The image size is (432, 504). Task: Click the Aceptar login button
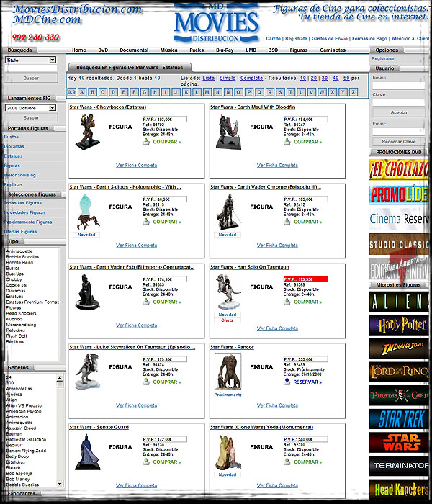pos(399,112)
